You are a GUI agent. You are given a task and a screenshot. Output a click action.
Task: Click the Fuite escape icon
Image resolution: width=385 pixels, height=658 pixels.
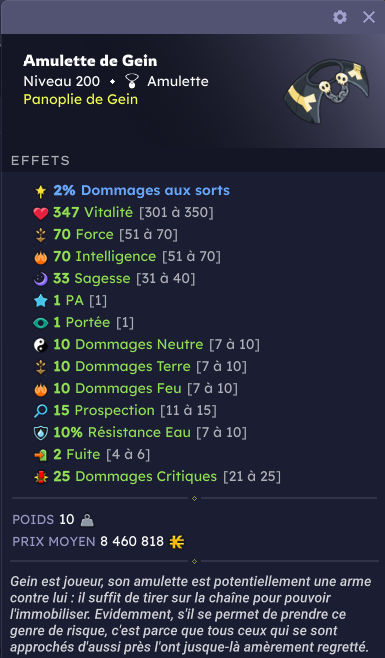(x=41, y=455)
